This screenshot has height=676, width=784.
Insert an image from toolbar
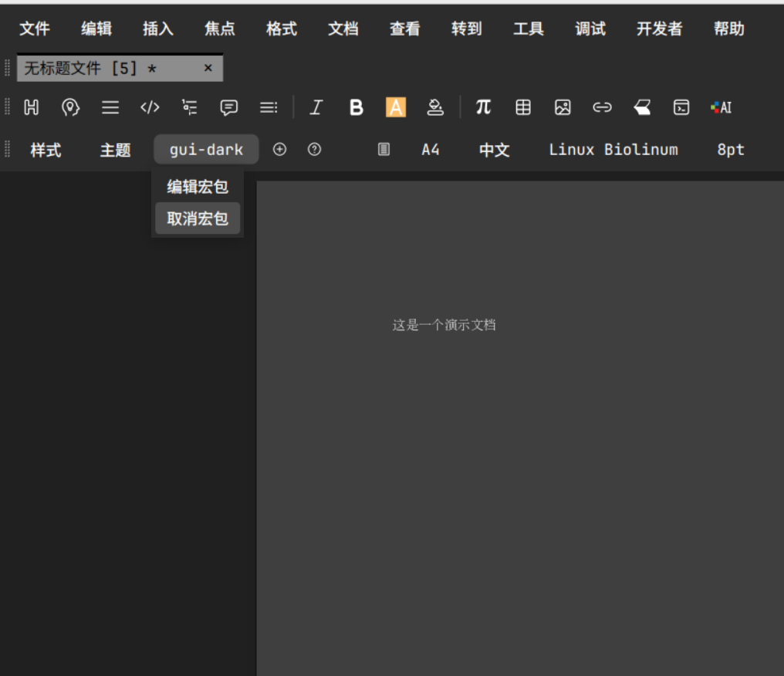tap(563, 107)
